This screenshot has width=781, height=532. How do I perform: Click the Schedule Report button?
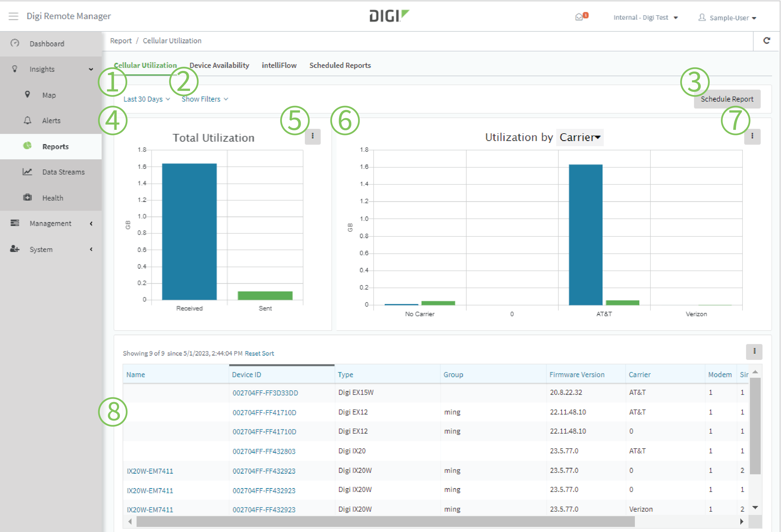pos(727,99)
